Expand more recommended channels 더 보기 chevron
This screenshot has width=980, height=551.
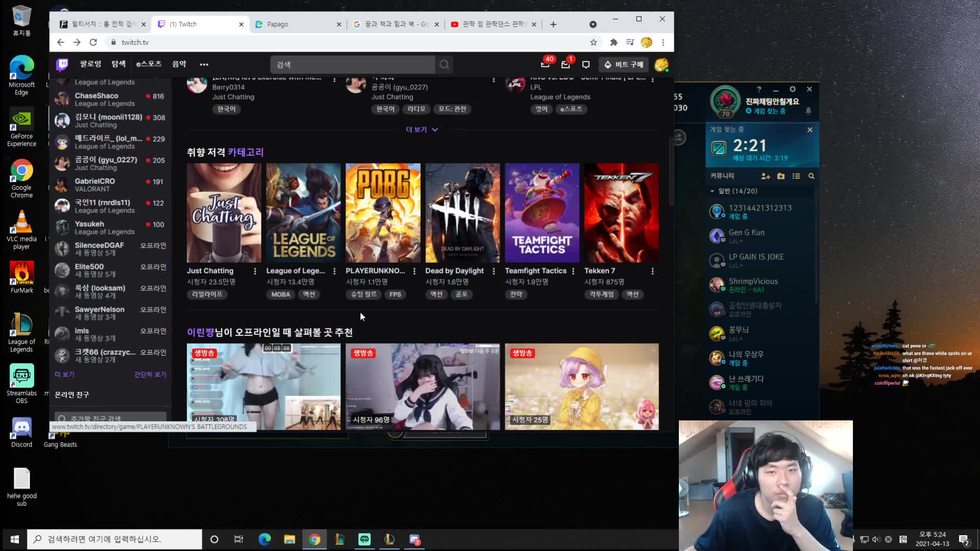click(422, 130)
